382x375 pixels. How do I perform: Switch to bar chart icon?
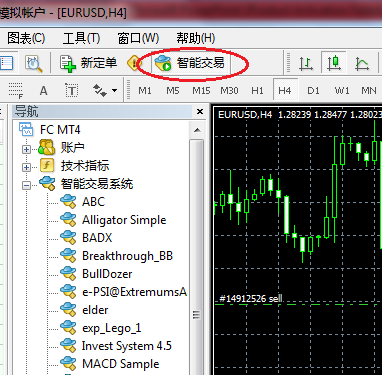coord(306,63)
